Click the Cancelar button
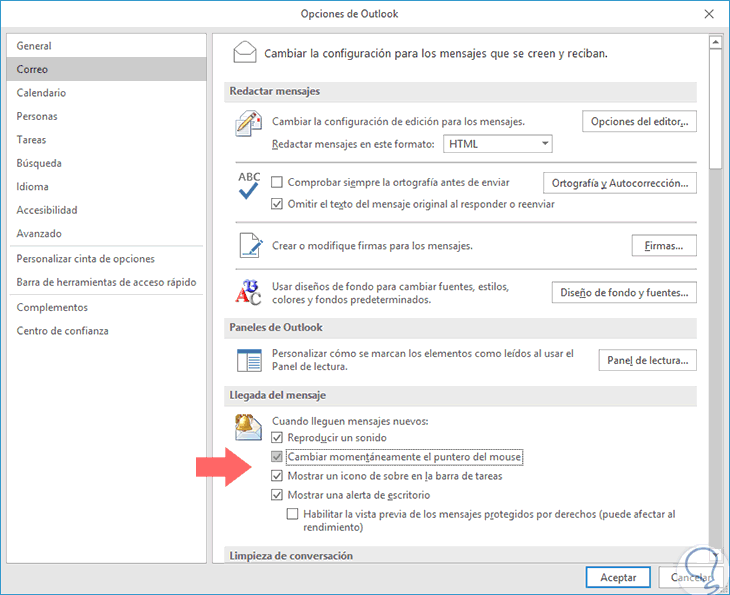The height and width of the screenshot is (595, 730). [691, 577]
